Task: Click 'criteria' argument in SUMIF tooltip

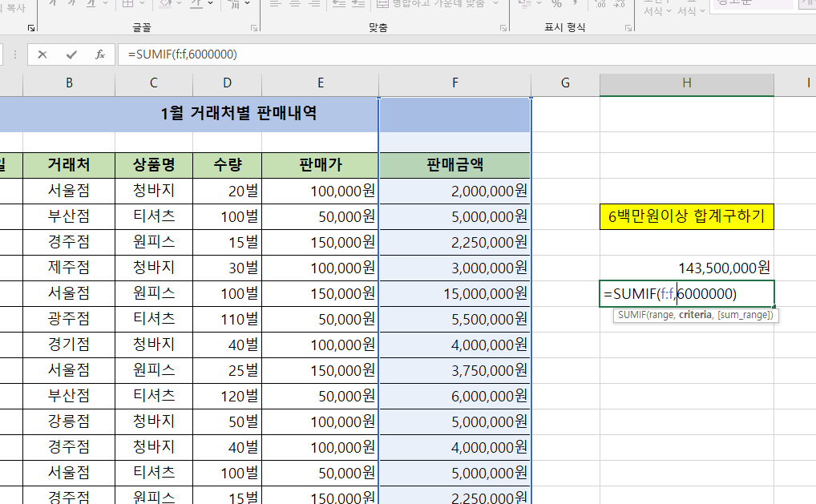Action: pyautogui.click(x=695, y=315)
